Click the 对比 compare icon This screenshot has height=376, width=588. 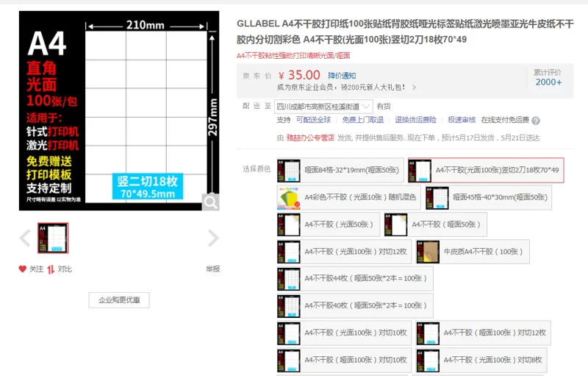tap(51, 269)
